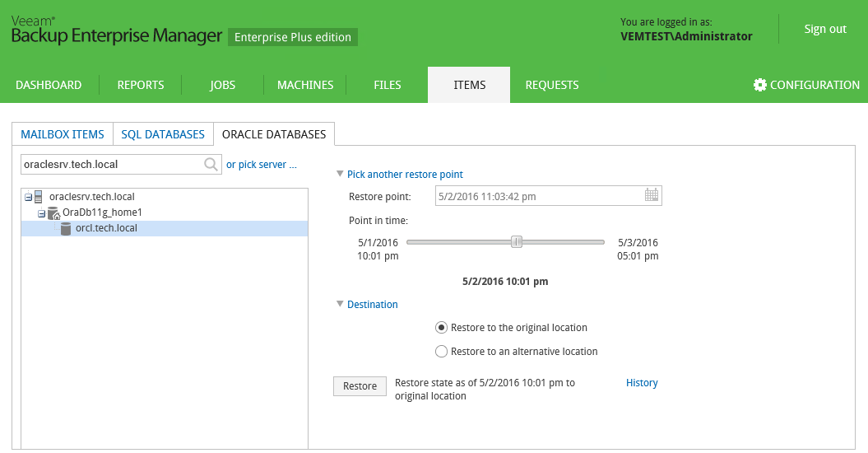
Task: Click the search magnifier icon
Action: [x=211, y=164]
